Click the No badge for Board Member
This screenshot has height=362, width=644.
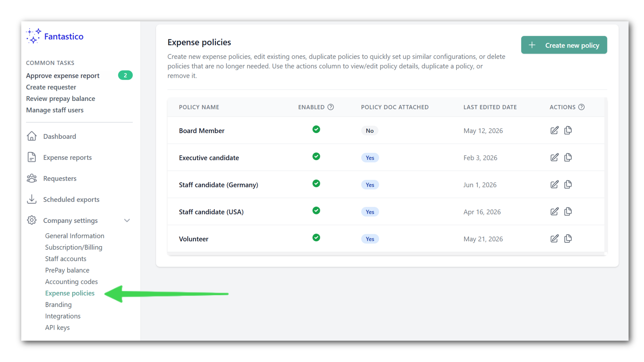370,131
